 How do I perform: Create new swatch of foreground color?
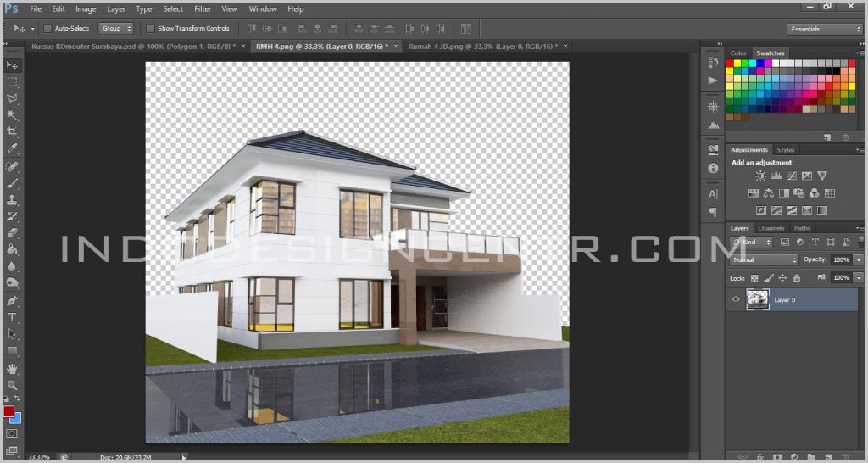(827, 137)
